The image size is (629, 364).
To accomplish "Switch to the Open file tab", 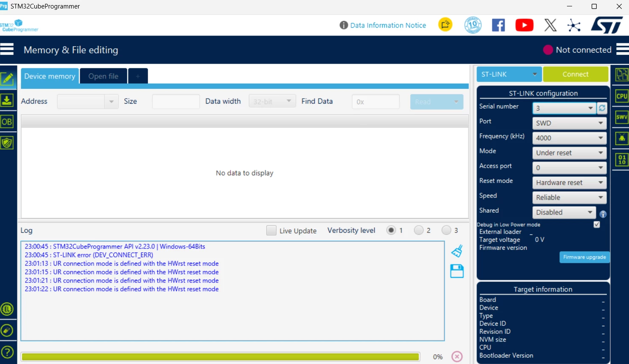I will [x=103, y=76].
